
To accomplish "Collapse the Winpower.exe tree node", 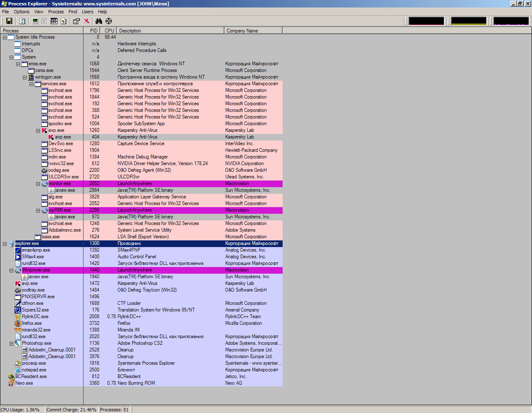I will (11, 270).
